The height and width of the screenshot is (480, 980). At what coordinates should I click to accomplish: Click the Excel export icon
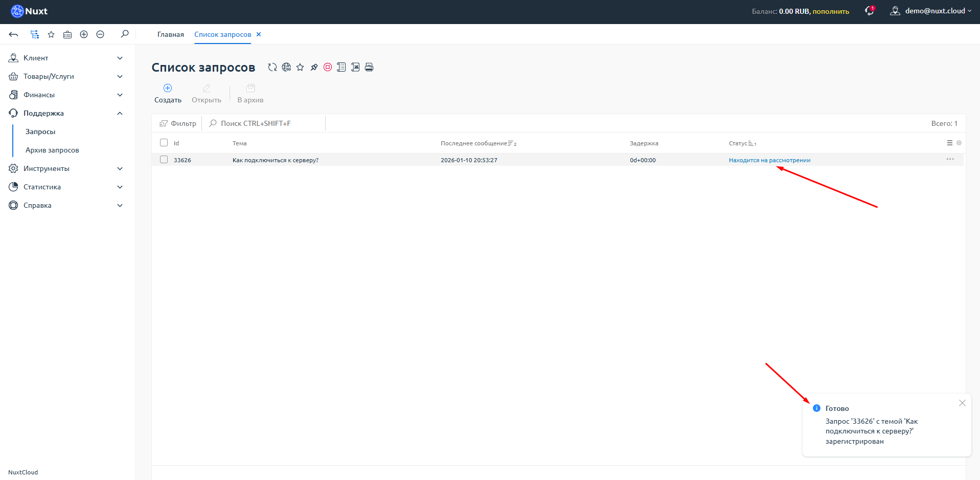[355, 67]
